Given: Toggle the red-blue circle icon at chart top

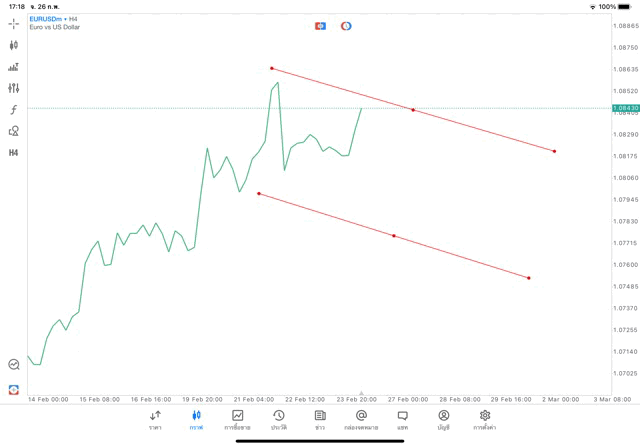Looking at the screenshot, I should (346, 25).
